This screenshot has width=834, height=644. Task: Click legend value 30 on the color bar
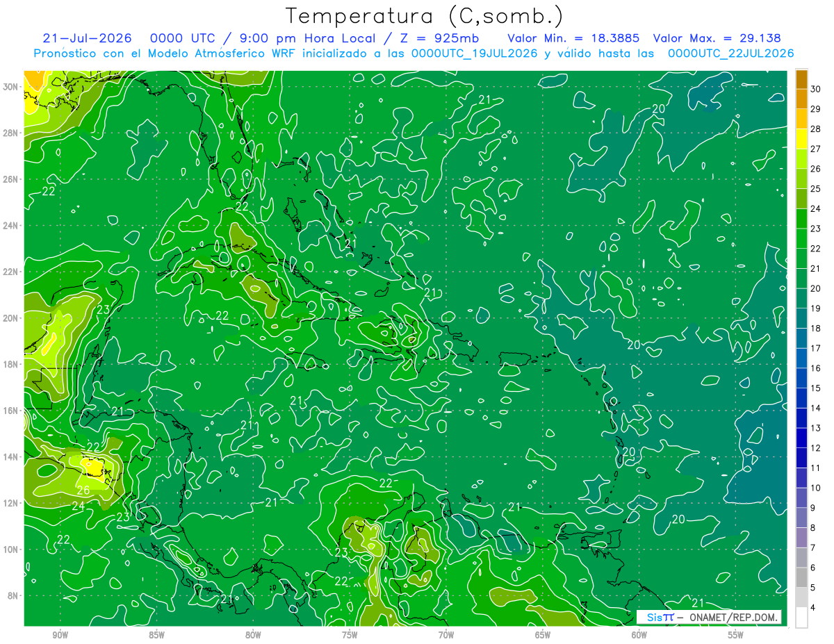[816, 89]
